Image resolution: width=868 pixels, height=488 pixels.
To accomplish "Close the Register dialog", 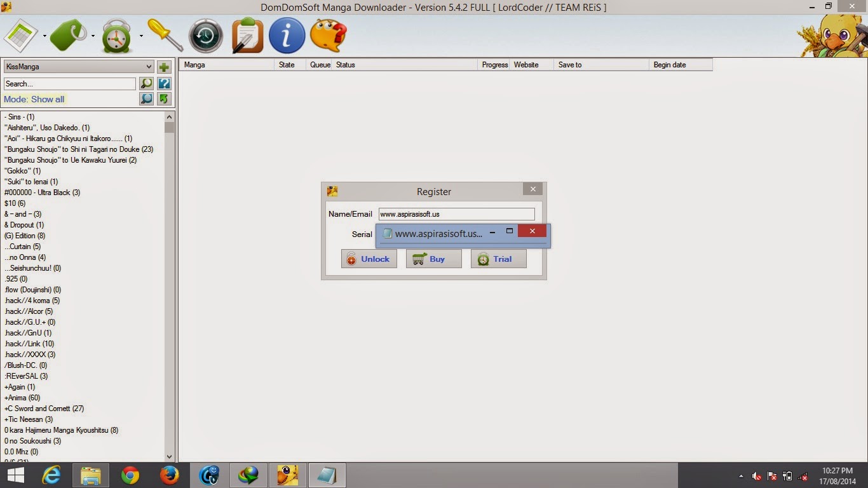I will (x=532, y=189).
